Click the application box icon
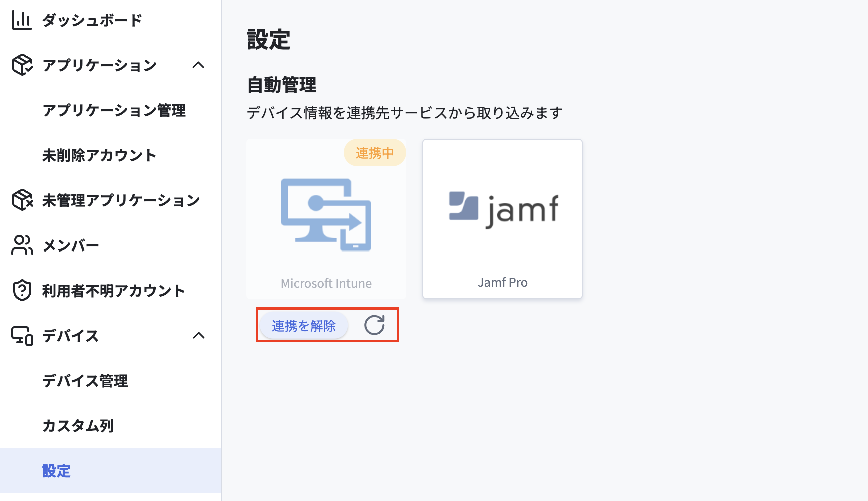 click(x=22, y=65)
